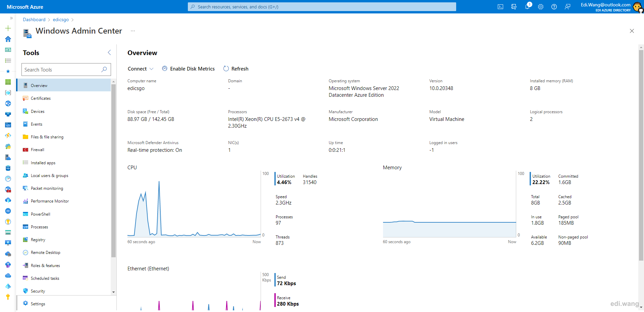Open the notifications bell
The width and height of the screenshot is (644, 312).
tap(527, 7)
